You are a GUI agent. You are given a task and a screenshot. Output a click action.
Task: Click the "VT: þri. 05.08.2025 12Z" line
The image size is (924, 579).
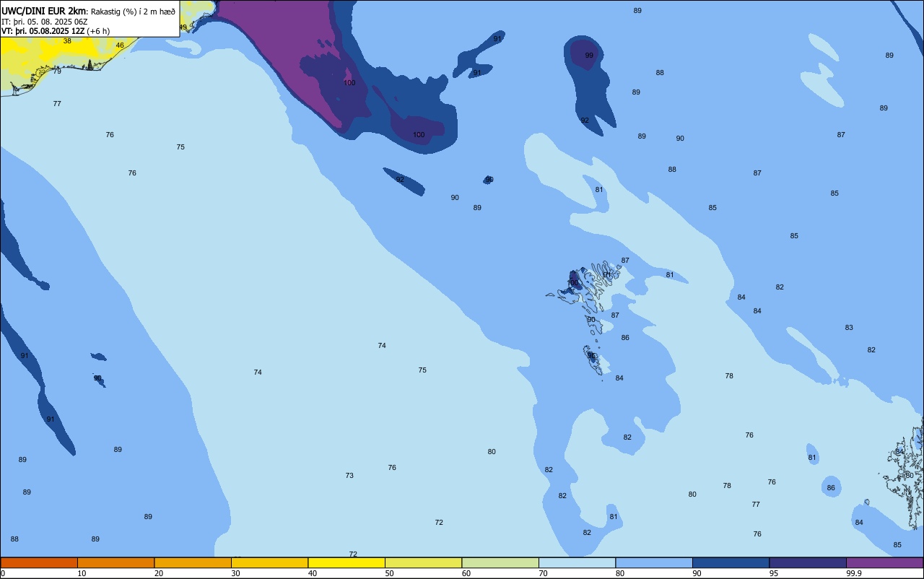coord(43,31)
